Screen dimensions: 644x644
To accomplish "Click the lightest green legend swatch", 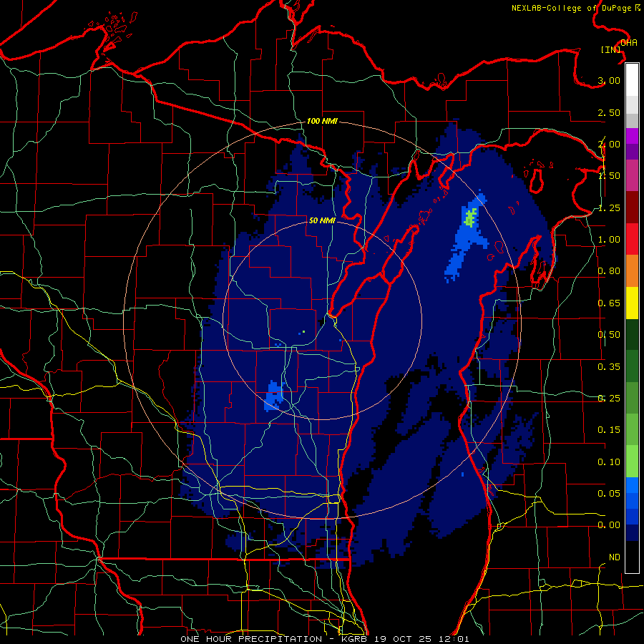I will [x=632, y=462].
